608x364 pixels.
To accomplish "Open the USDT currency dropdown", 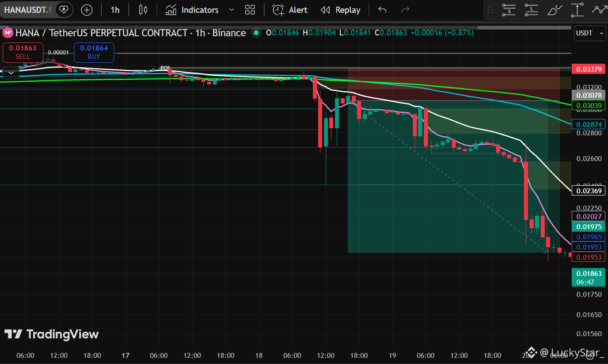I will [590, 33].
